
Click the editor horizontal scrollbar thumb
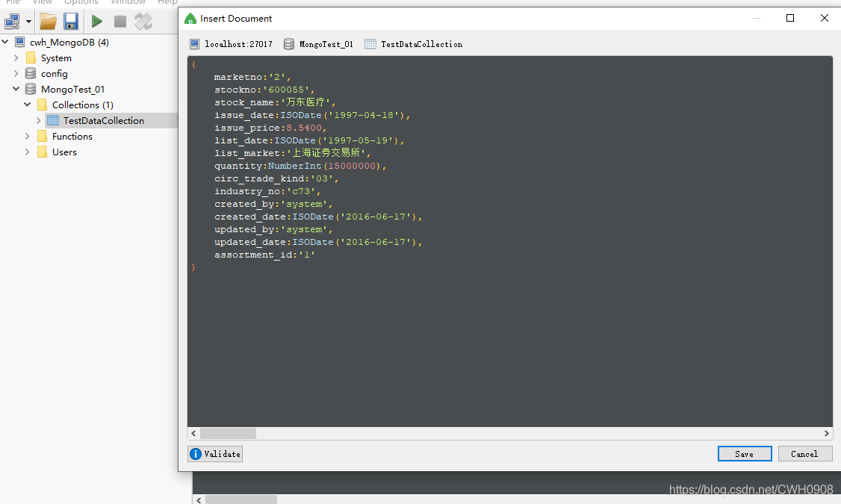pos(228,433)
